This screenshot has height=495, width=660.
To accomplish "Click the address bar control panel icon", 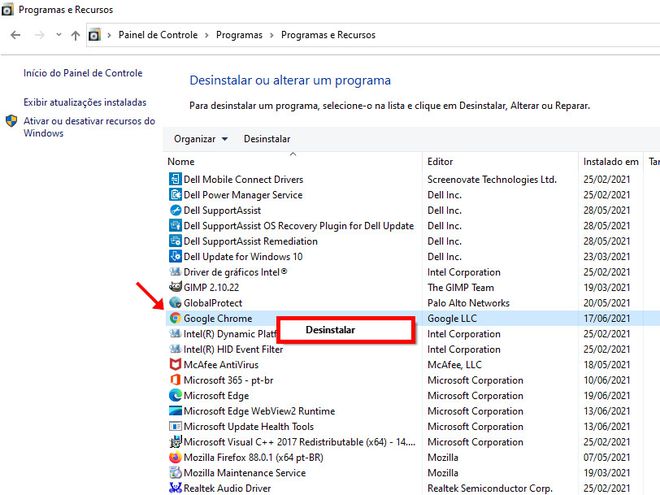I will [94, 35].
